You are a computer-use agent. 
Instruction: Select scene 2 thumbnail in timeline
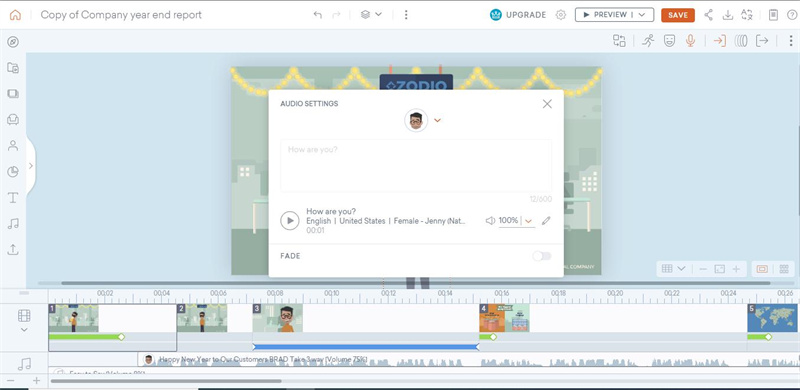[202, 318]
